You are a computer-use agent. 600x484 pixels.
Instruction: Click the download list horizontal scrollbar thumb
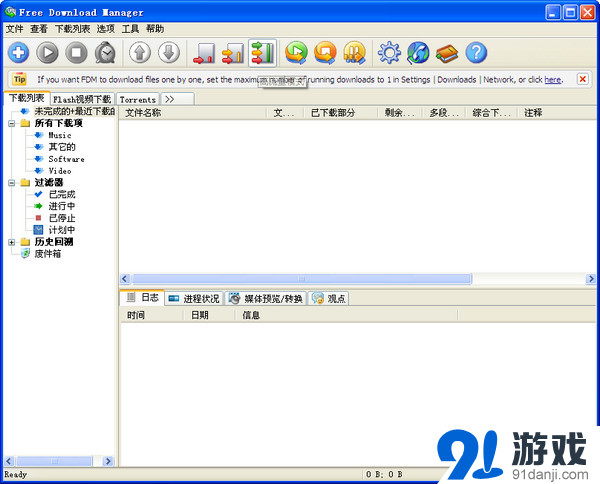[302, 279]
